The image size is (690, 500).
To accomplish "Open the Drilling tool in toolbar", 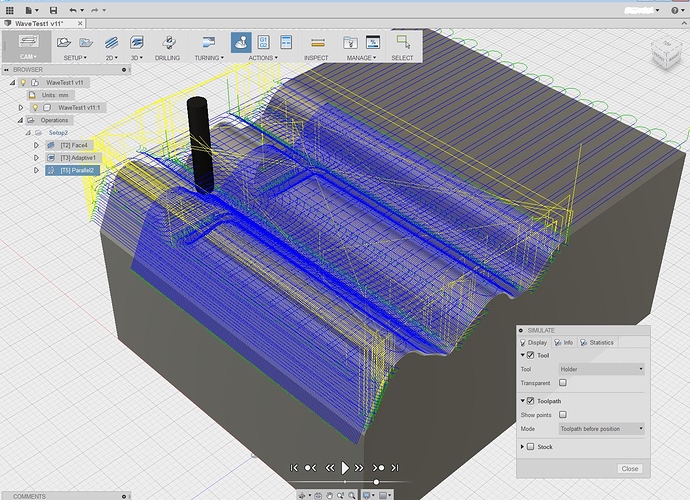I will 169,43.
